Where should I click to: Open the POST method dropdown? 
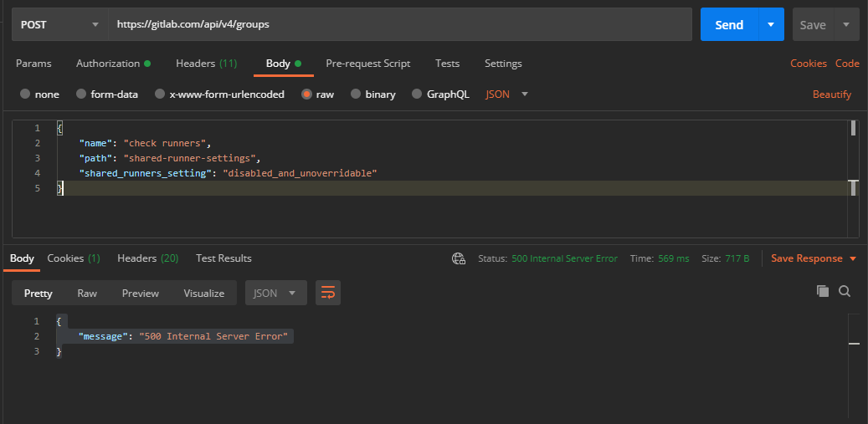[59, 25]
